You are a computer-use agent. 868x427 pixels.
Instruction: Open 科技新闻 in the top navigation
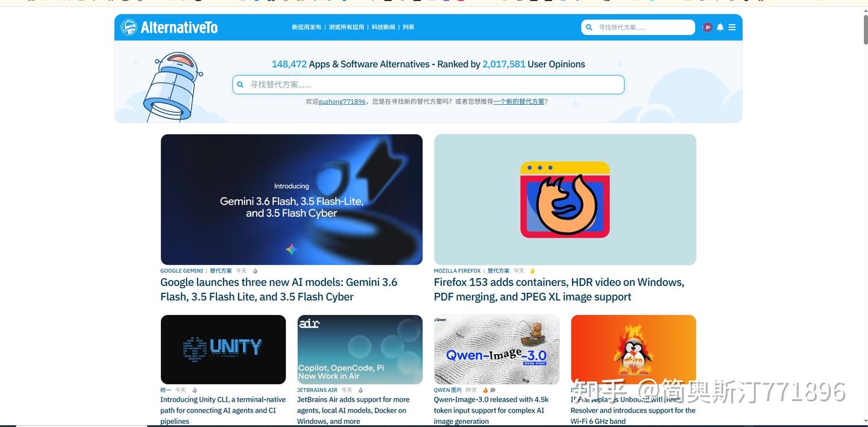point(383,27)
